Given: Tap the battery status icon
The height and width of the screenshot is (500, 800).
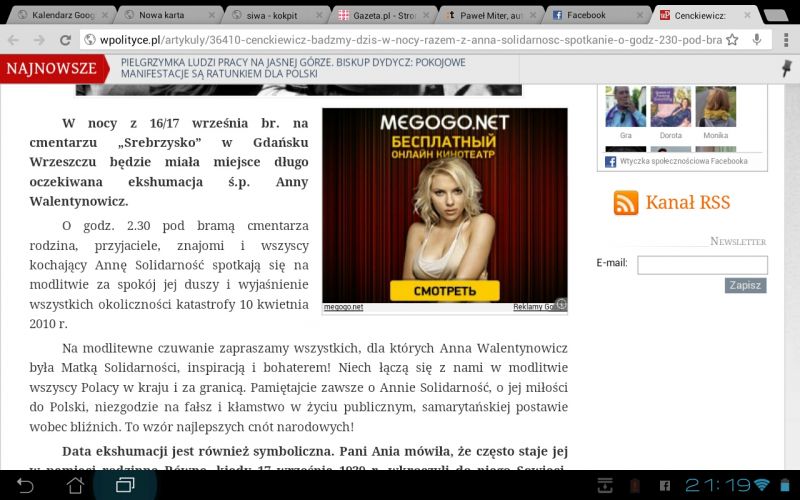Looking at the screenshot, I should point(785,485).
